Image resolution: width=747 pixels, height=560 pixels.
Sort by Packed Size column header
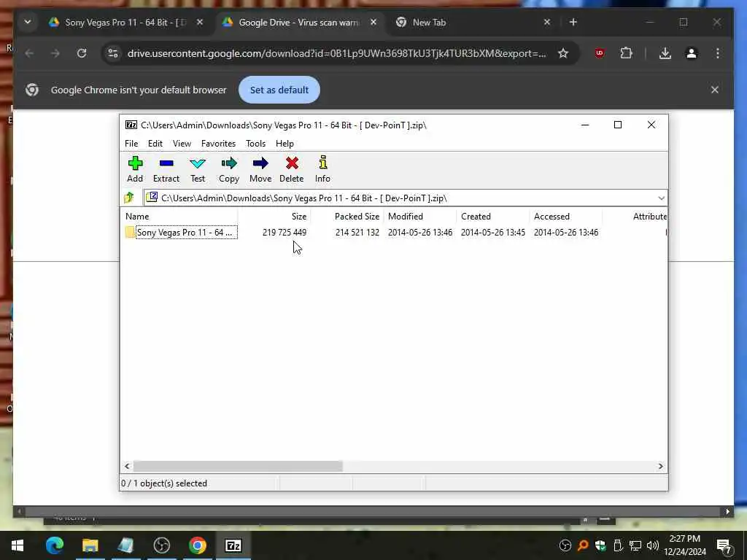pos(347,216)
